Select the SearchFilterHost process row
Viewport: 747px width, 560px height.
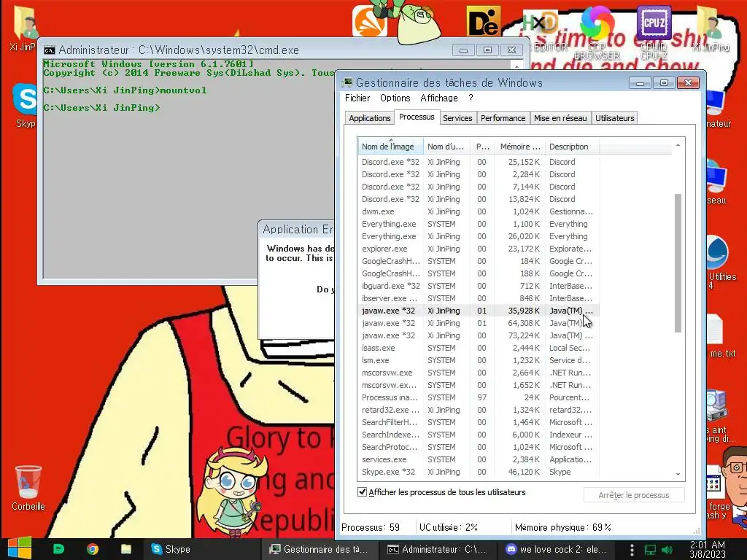(478, 422)
